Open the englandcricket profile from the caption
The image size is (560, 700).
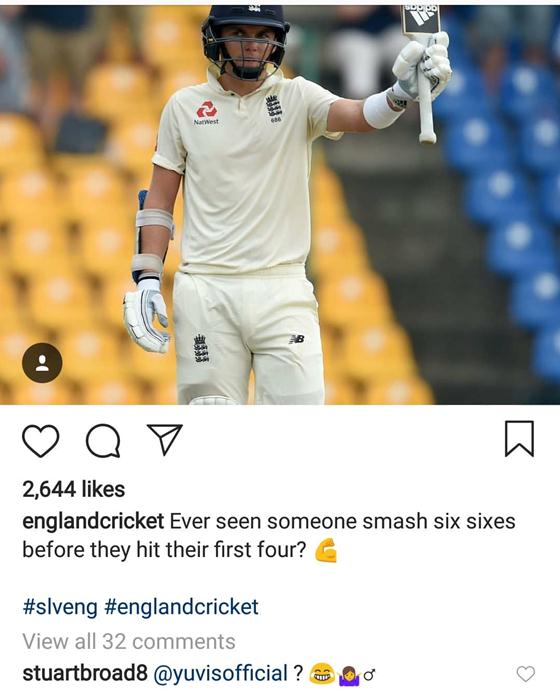[x=93, y=521]
